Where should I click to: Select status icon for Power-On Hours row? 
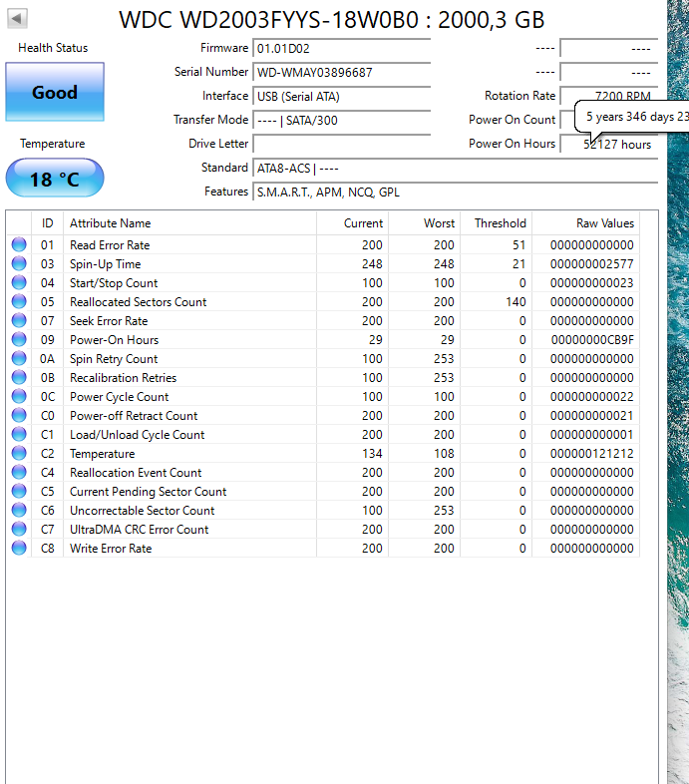19,340
